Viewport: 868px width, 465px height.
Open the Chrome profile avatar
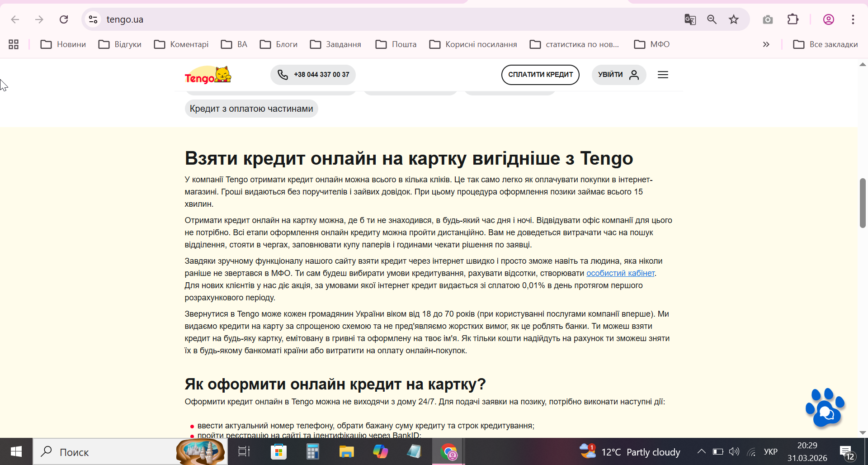(x=829, y=19)
